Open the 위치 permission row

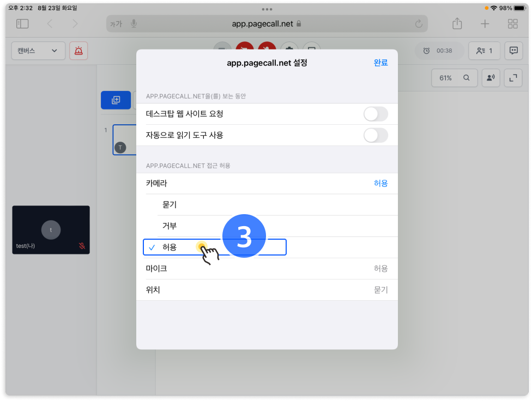[x=267, y=290]
